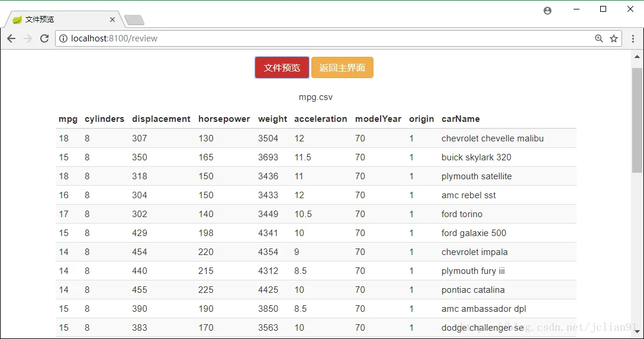Viewport: 644px width, 339px height.
Task: Click the amc ambassador dpl cell
Action: [x=484, y=308]
